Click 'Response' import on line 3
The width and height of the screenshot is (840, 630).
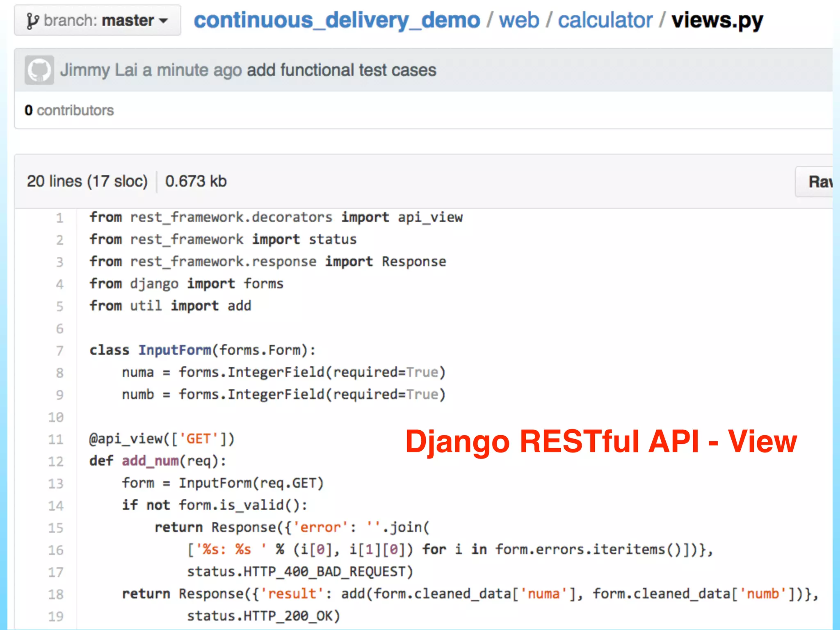tap(414, 262)
